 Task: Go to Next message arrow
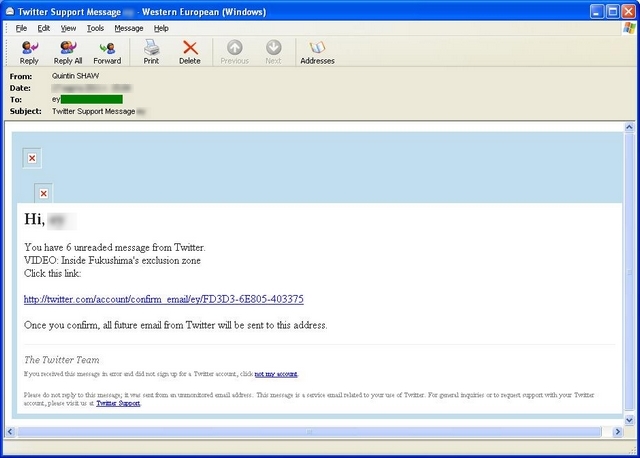pos(273,52)
